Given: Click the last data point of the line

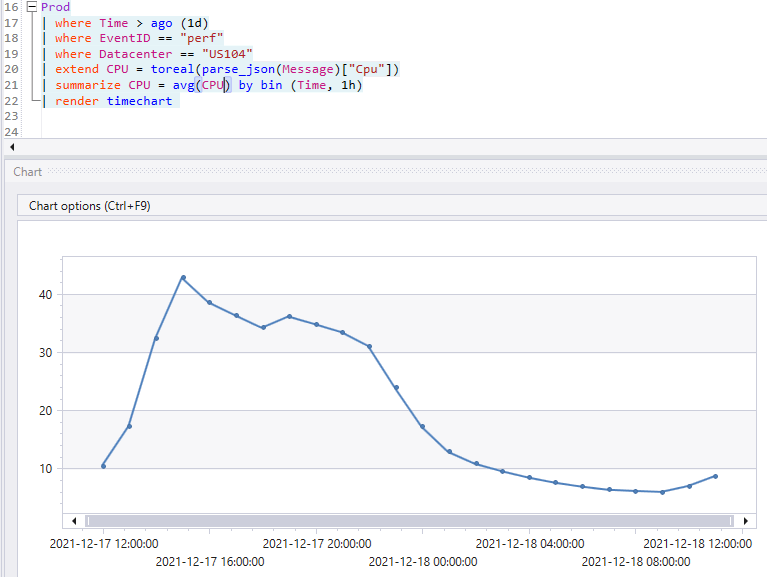Looking at the screenshot, I should click(715, 476).
